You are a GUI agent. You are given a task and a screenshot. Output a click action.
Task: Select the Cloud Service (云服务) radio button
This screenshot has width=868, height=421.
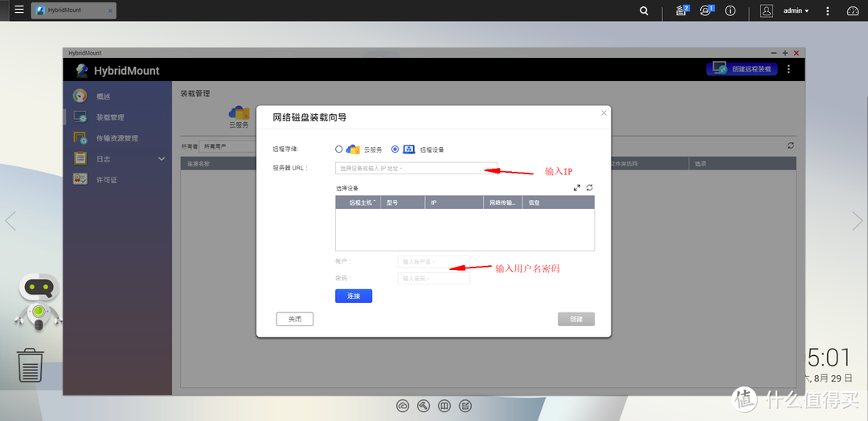[339, 149]
